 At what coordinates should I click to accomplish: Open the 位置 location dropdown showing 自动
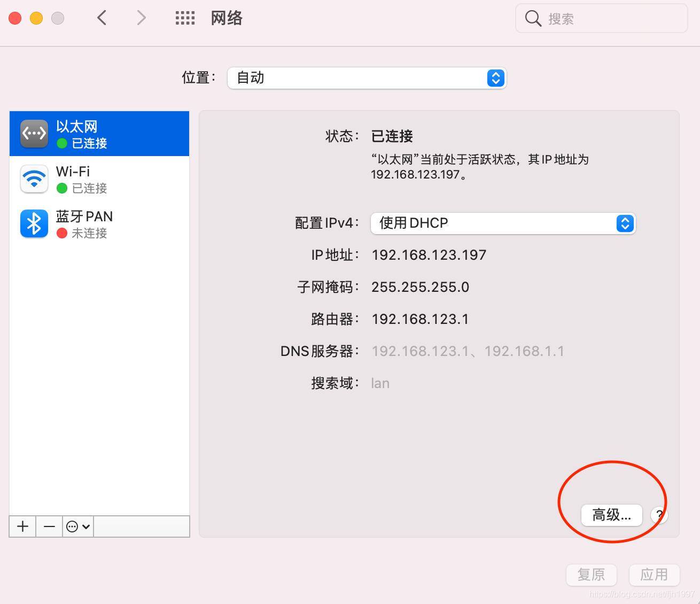point(367,78)
